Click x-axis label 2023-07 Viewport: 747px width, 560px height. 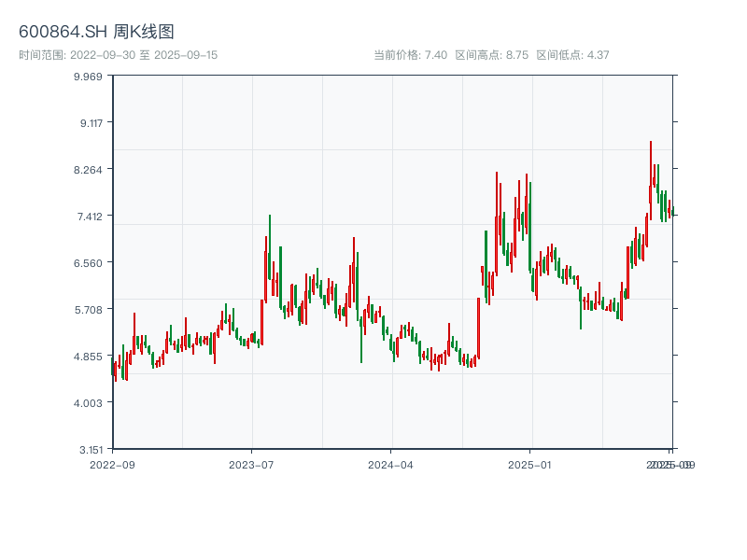pyautogui.click(x=251, y=465)
